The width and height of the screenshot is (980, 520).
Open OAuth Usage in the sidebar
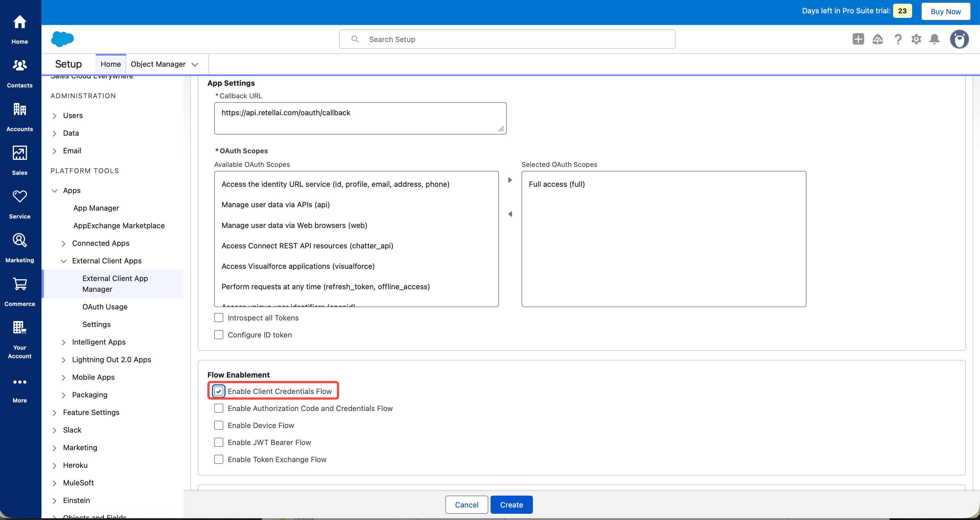pyautogui.click(x=105, y=307)
